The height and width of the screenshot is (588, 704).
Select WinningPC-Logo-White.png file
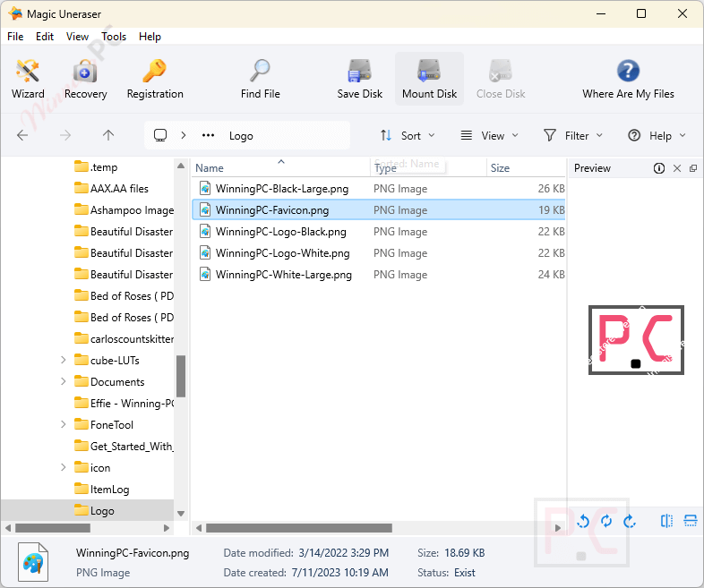coord(379,253)
